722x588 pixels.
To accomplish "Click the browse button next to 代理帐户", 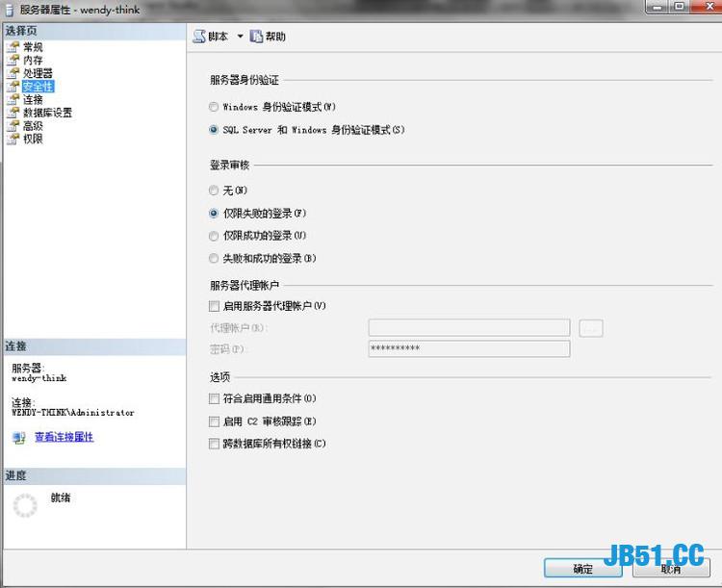I will (591, 328).
